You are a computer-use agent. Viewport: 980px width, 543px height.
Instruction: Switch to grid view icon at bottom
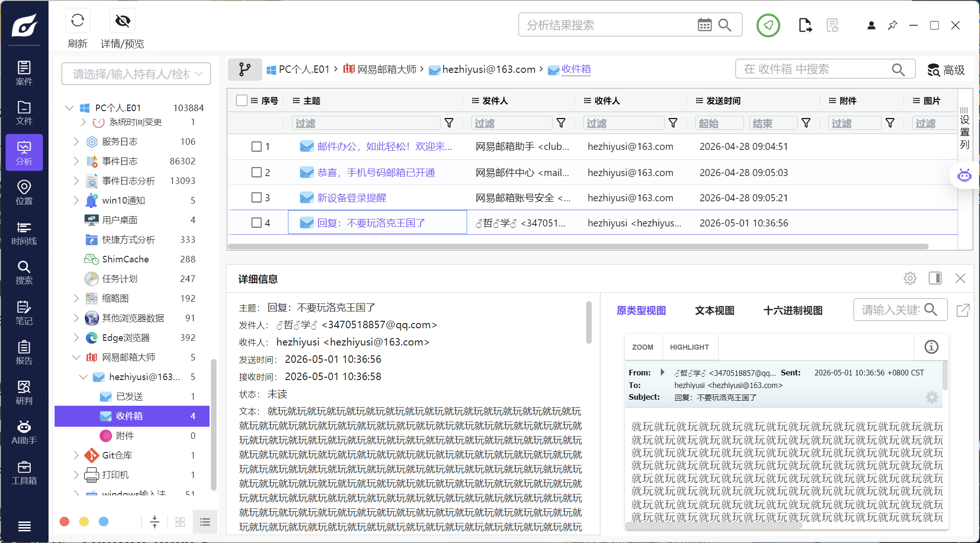180,522
